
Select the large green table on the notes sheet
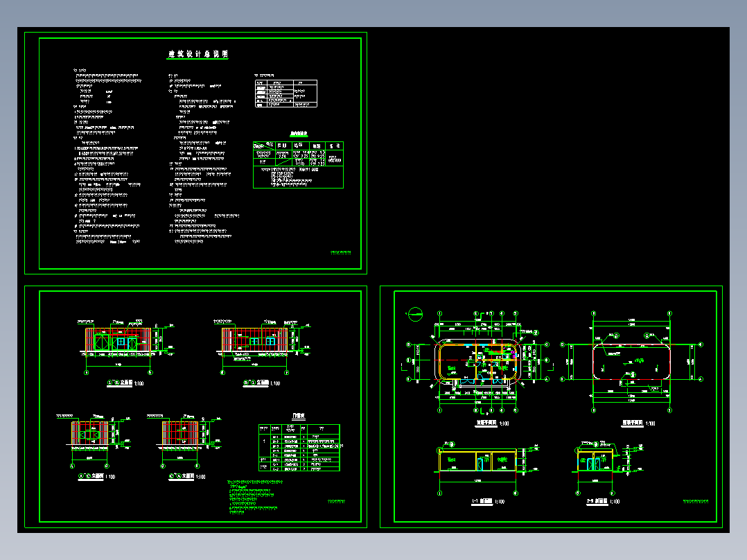click(x=298, y=164)
